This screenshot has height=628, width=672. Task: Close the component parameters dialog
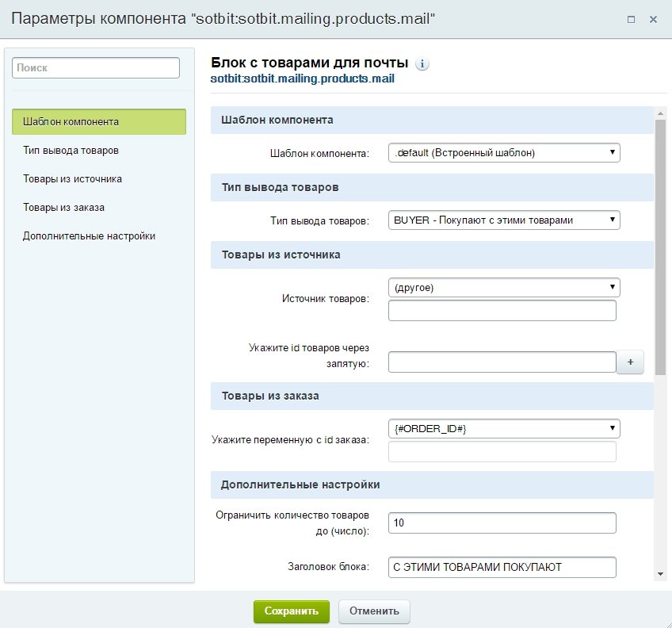(x=653, y=19)
